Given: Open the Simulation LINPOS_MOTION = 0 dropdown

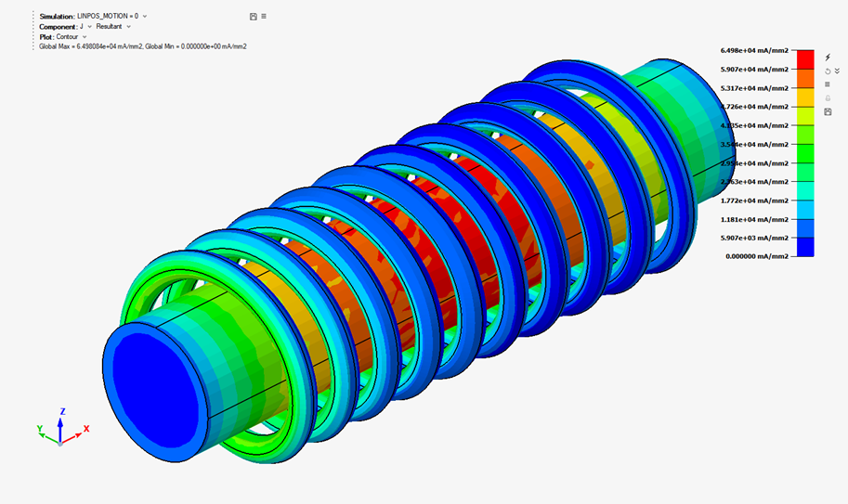Looking at the screenshot, I should tap(111, 16).
